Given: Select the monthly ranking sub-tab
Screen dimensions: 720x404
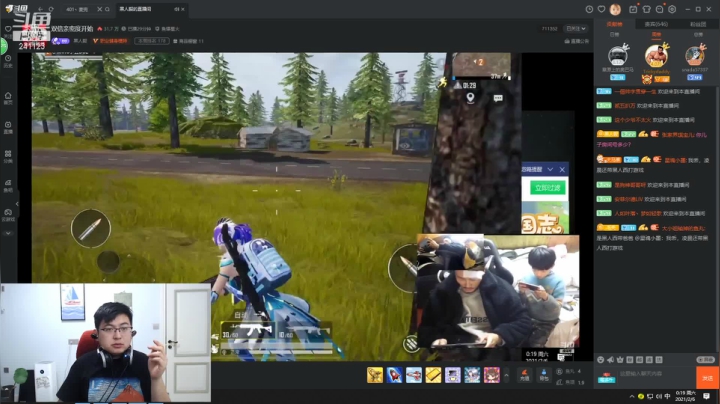Looking at the screenshot, I should coord(698,34).
